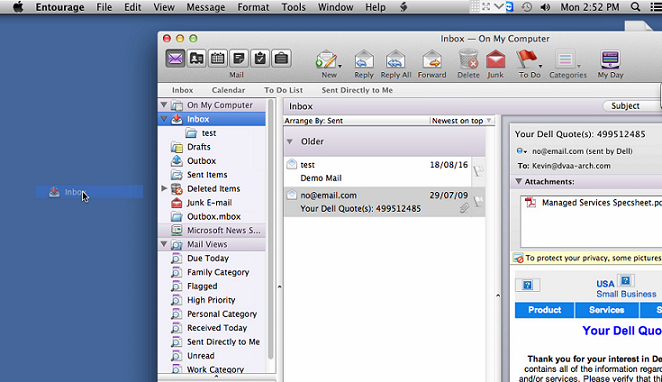
Task: Open the My Day icon
Action: (610, 59)
